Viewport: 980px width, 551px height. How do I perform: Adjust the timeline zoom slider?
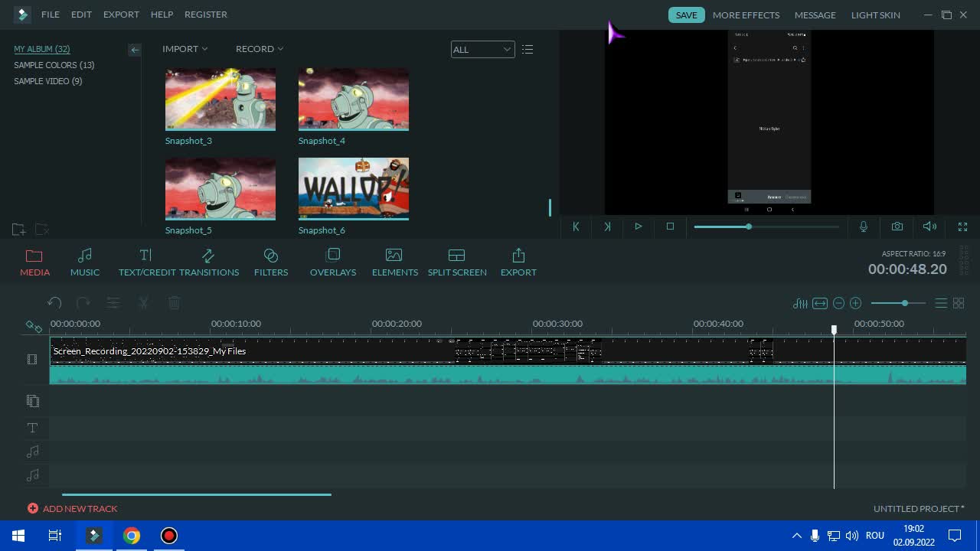pyautogui.click(x=898, y=303)
